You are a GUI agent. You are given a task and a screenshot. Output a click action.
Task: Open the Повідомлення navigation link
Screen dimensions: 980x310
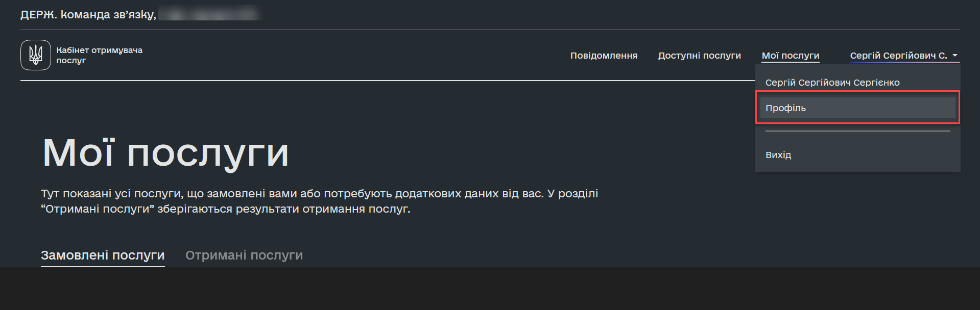coord(604,56)
